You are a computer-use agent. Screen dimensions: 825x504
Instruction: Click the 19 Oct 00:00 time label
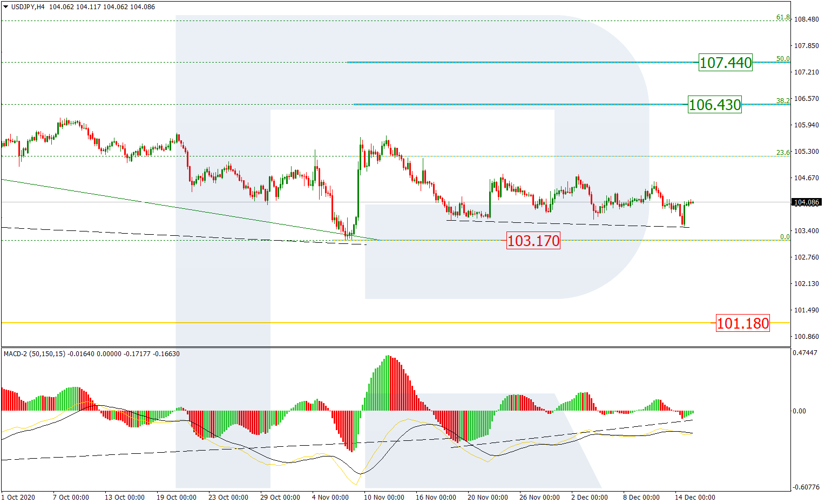click(177, 498)
